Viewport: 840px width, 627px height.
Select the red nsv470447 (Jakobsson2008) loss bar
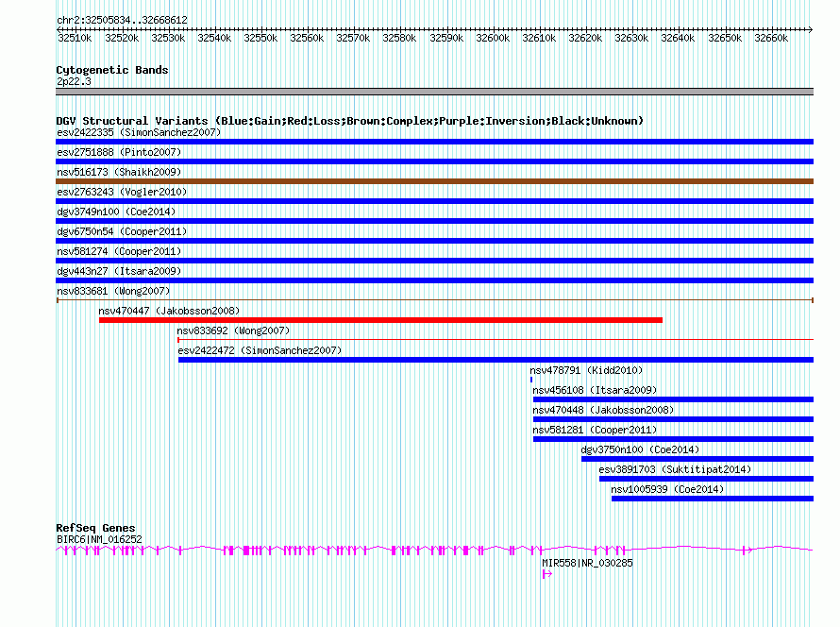pos(380,320)
